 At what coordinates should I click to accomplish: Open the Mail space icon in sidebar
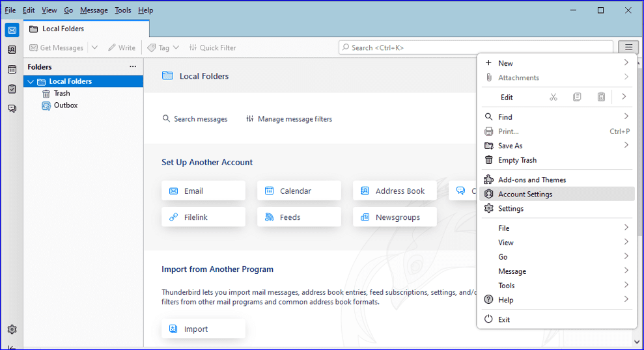(x=12, y=31)
